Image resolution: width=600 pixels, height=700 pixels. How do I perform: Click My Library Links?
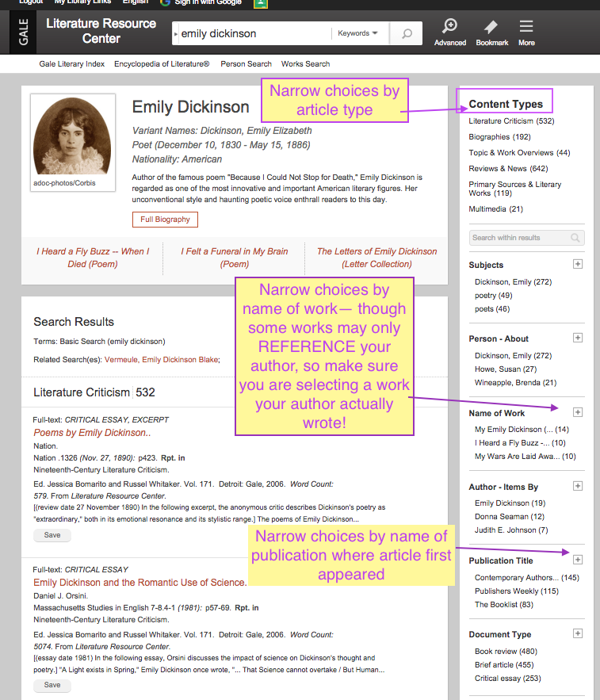click(x=82, y=2)
